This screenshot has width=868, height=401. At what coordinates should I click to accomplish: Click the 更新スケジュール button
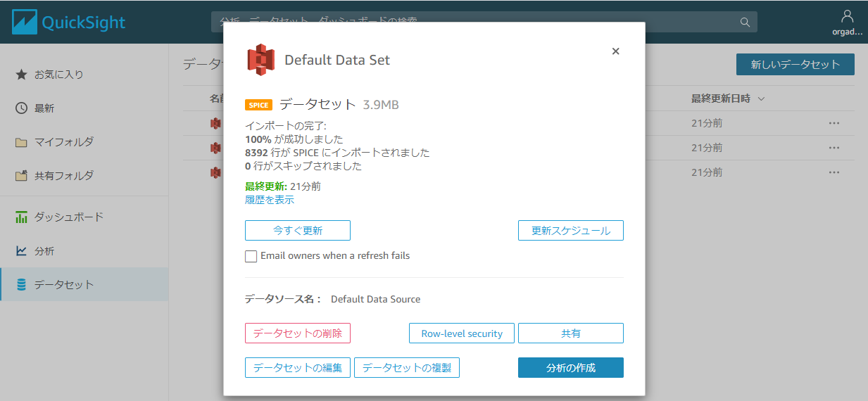tap(571, 231)
